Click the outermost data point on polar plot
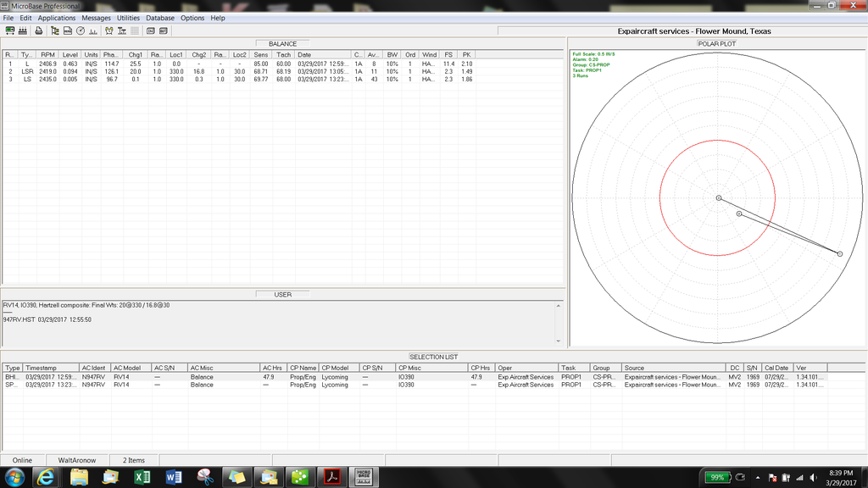 pyautogui.click(x=840, y=254)
